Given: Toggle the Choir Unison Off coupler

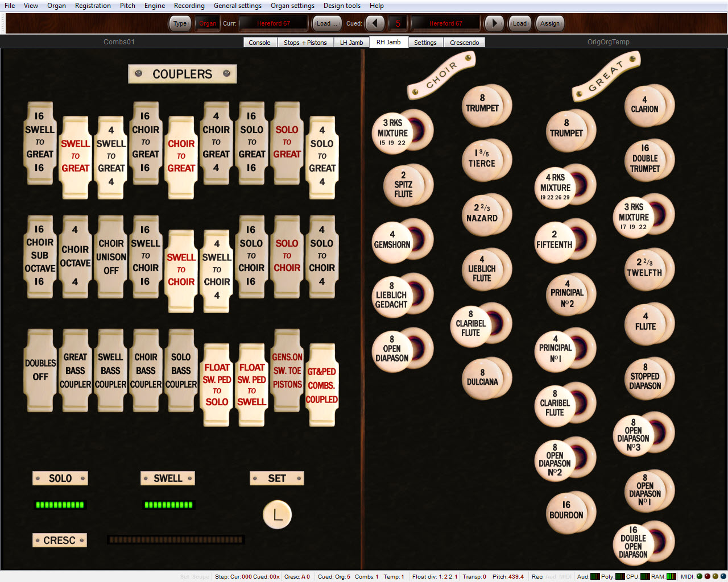Looking at the screenshot, I should 111,257.
